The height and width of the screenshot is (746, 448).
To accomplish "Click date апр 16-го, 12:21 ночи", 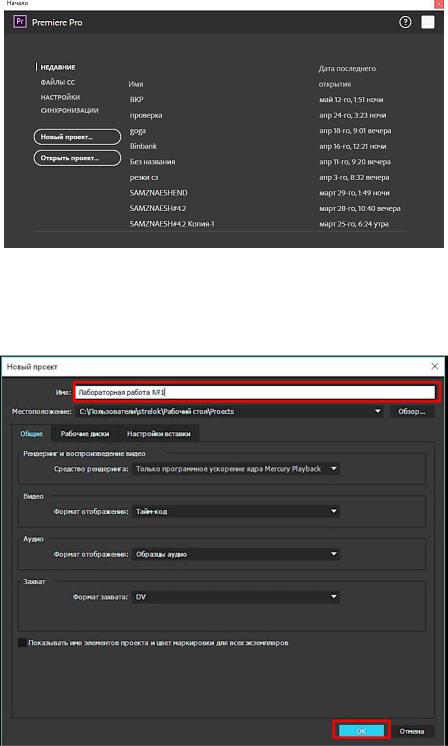I will (352, 146).
